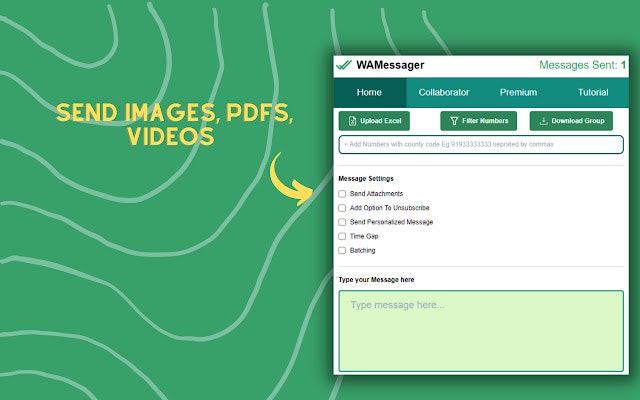Click the Messages Sent counter text

[x=582, y=65]
